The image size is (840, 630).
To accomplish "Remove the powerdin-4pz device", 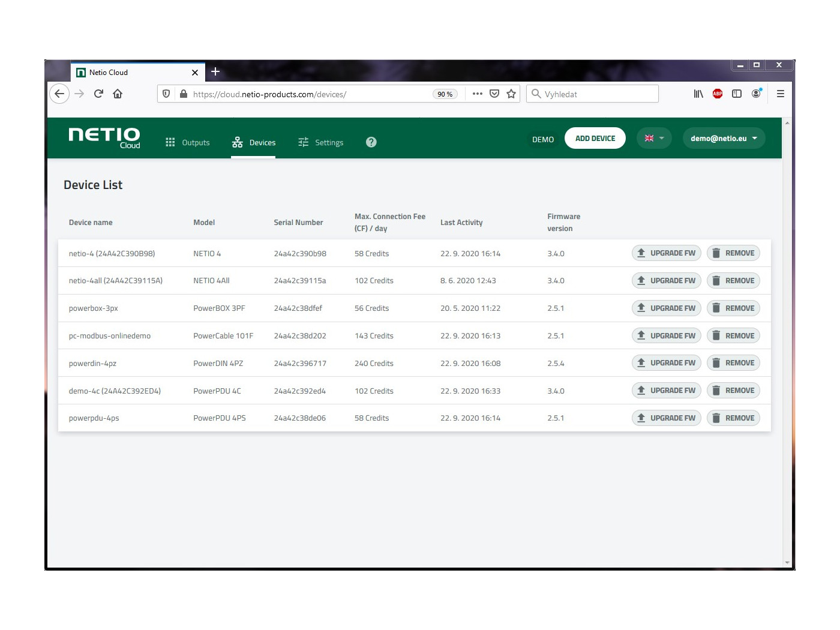I will point(733,363).
